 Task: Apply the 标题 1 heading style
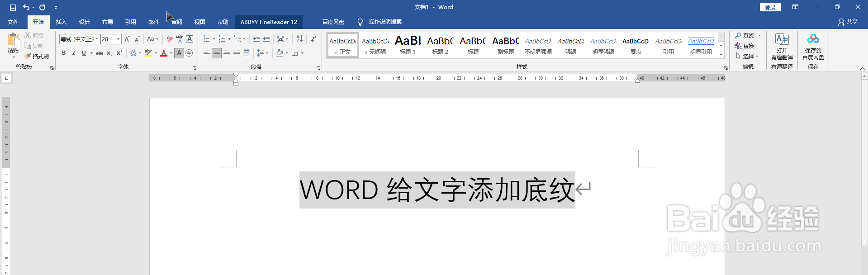coord(408,45)
